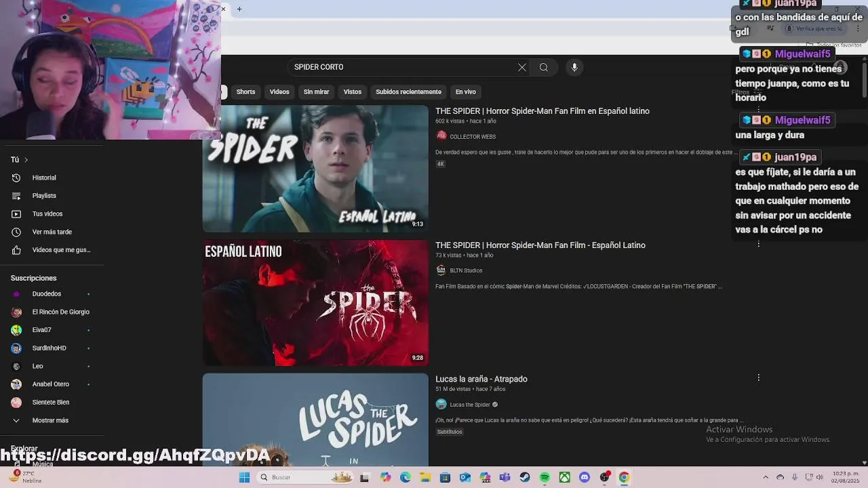Open options menu for Lucas la araña video
This screenshot has height=488, width=868.
tap(758, 378)
